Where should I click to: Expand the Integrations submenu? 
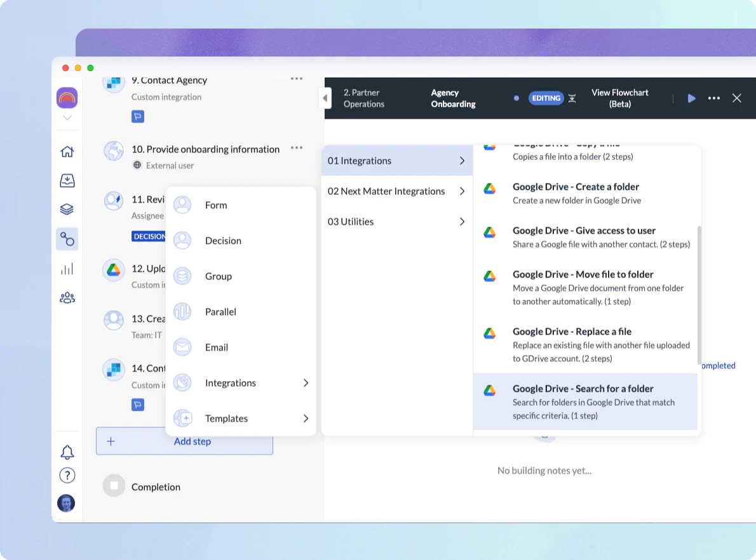(x=241, y=383)
